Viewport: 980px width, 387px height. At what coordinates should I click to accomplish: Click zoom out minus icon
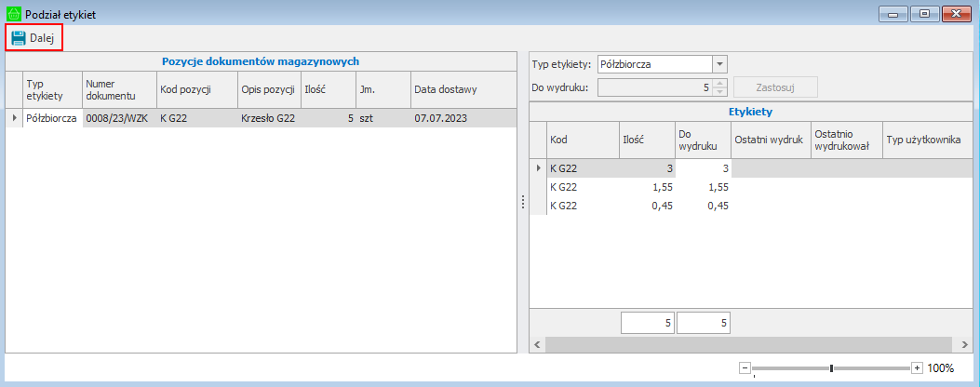745,368
